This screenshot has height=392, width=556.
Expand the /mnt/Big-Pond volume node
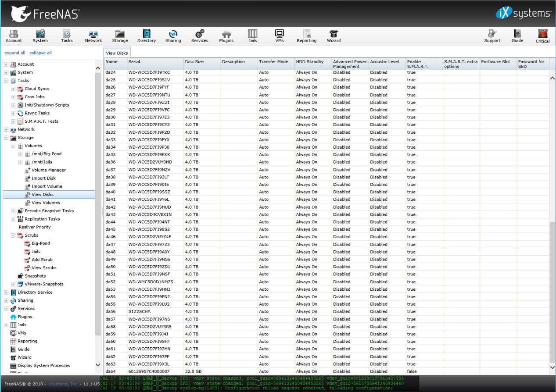click(x=20, y=154)
